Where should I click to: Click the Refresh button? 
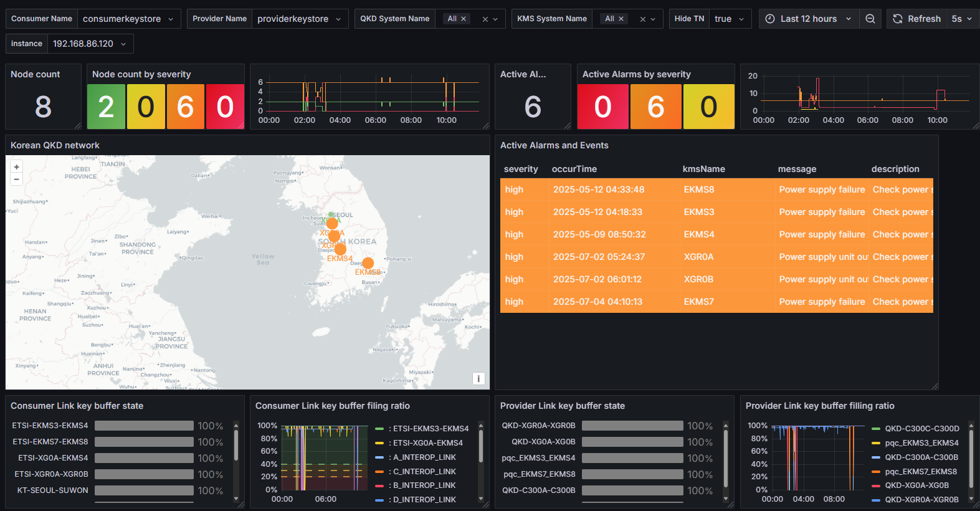pyautogui.click(x=916, y=19)
